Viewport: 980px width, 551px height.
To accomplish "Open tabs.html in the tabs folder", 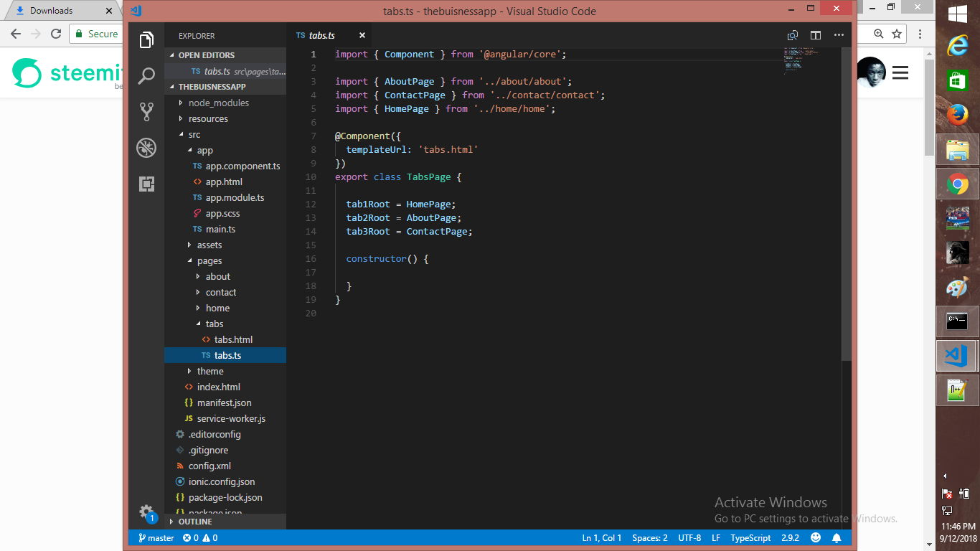I will [225, 339].
